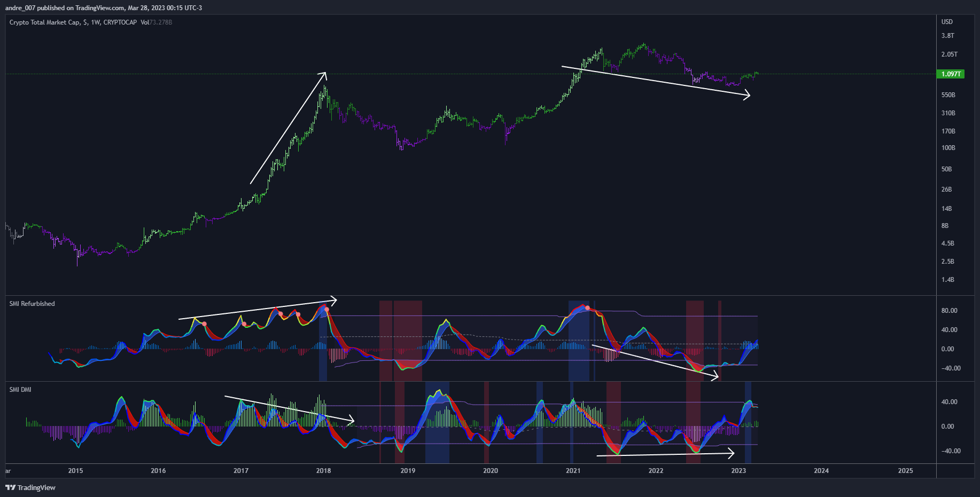Viewport: 980px width, 497px height.
Task: Click the 2022 label on time axis
Action: point(656,471)
